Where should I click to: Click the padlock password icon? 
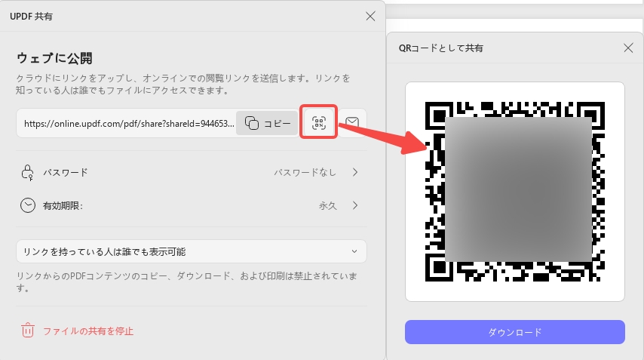pos(27,173)
